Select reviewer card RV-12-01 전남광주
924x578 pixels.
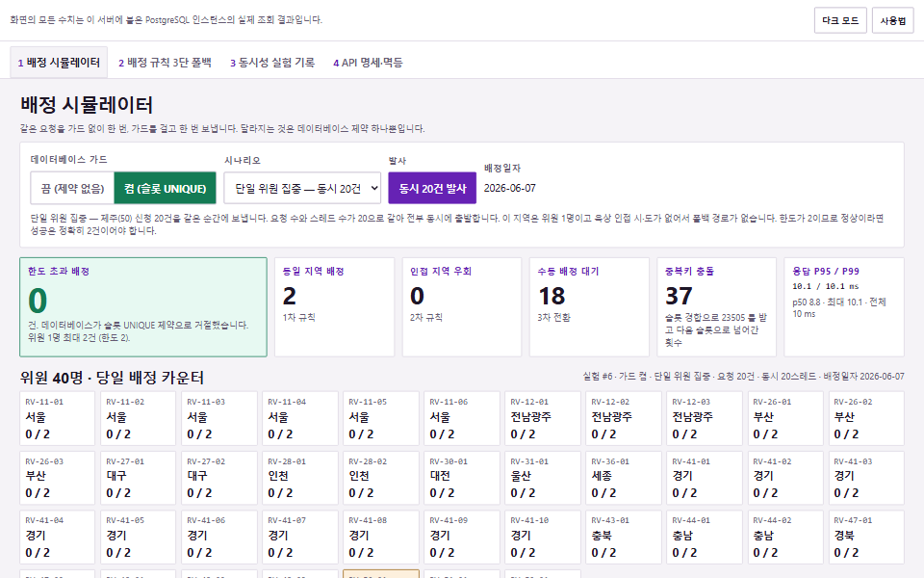tap(543, 418)
